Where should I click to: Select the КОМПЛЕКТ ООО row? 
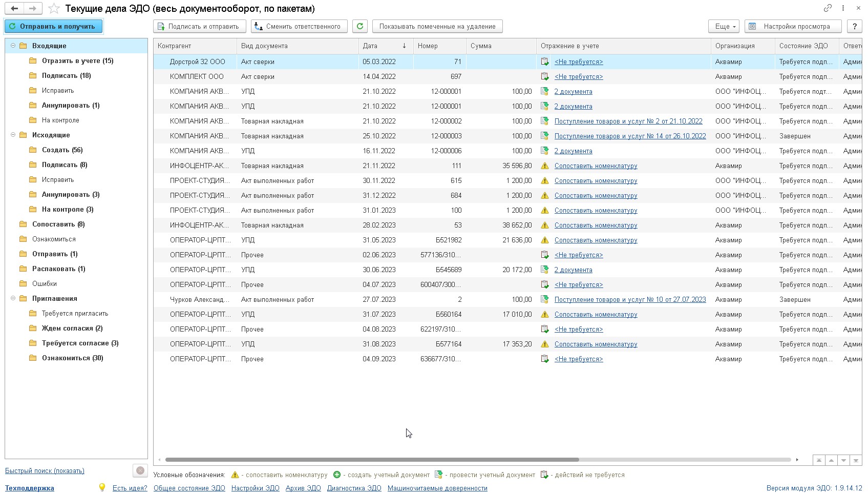coord(507,76)
